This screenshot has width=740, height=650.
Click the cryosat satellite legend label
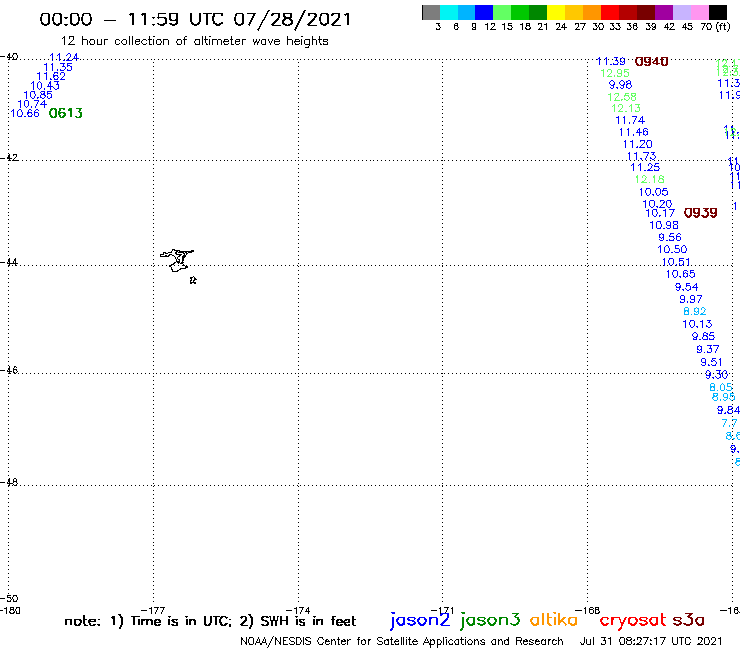click(633, 621)
